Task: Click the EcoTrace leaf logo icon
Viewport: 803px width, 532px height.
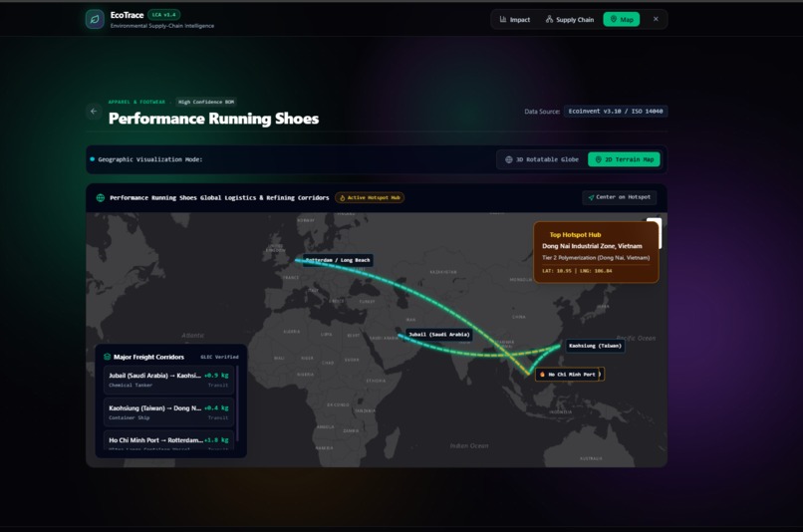Action: (95, 20)
